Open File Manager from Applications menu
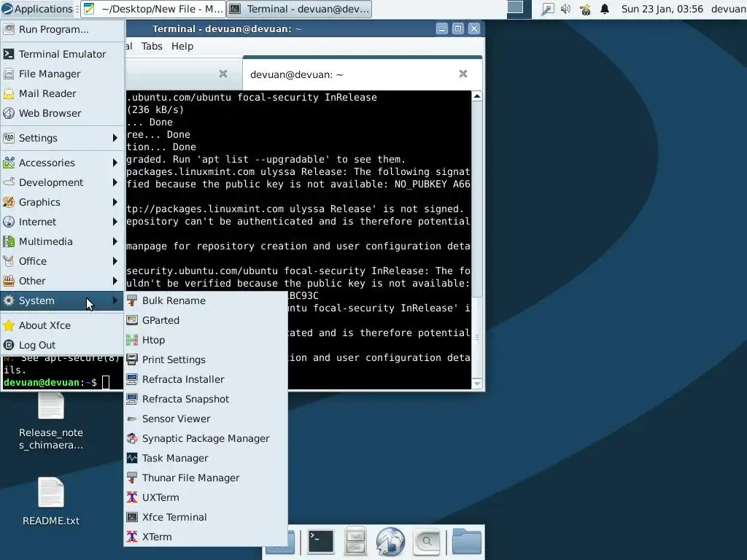The image size is (747, 560). [62, 74]
